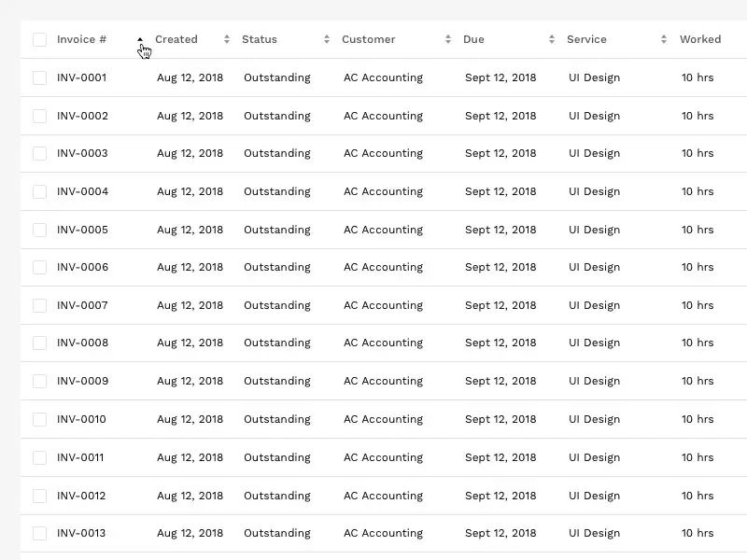Sort by Invoice # column arrow

coord(140,39)
